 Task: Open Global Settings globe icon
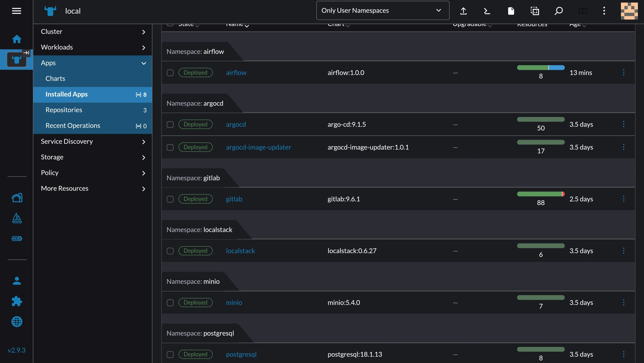coord(17,321)
